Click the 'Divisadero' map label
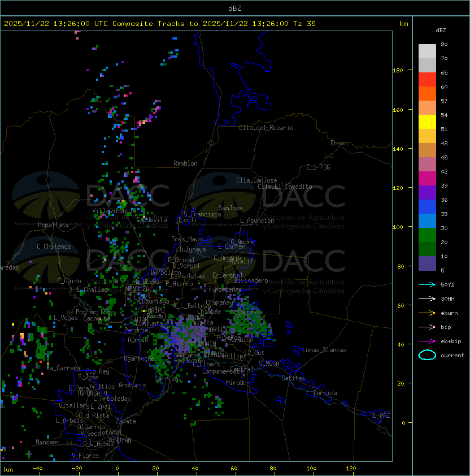 click(251, 280)
